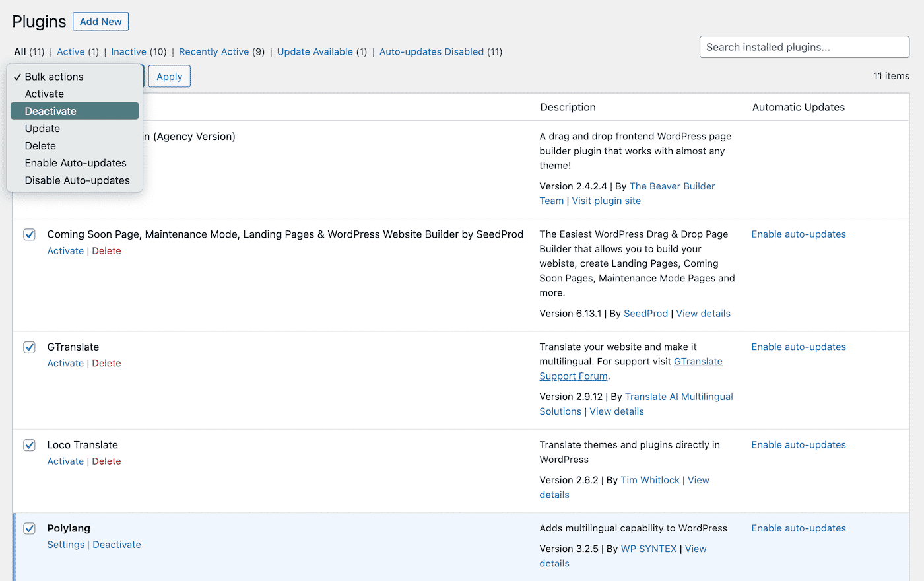Enable auto-updates for Loco Translate
This screenshot has width=924, height=581.
pyautogui.click(x=799, y=444)
